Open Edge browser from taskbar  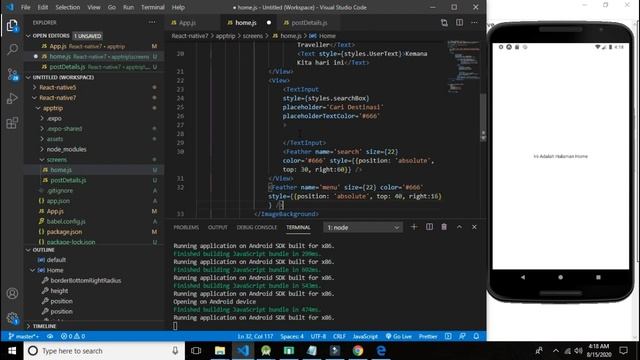(381, 351)
